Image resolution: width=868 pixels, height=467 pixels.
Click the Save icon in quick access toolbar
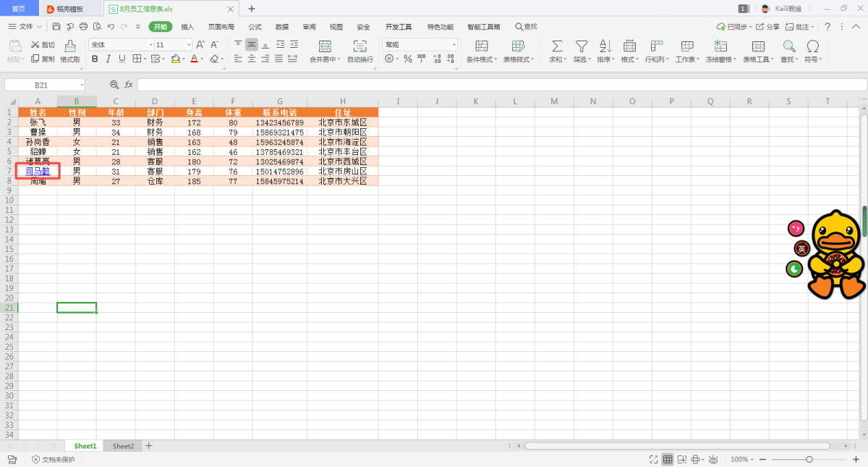[57, 27]
